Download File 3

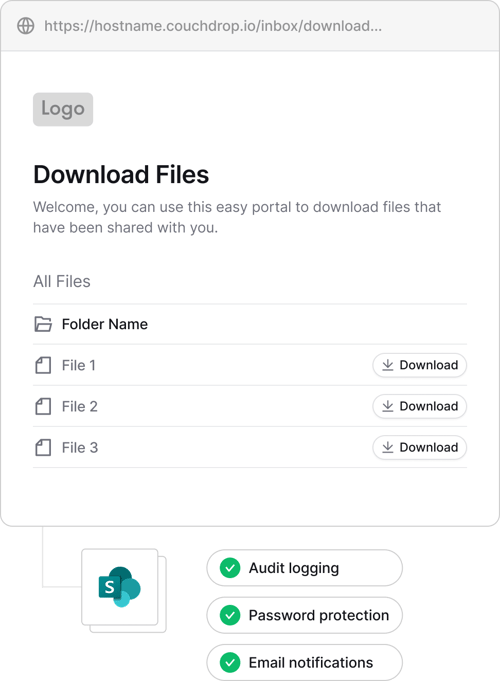420,448
